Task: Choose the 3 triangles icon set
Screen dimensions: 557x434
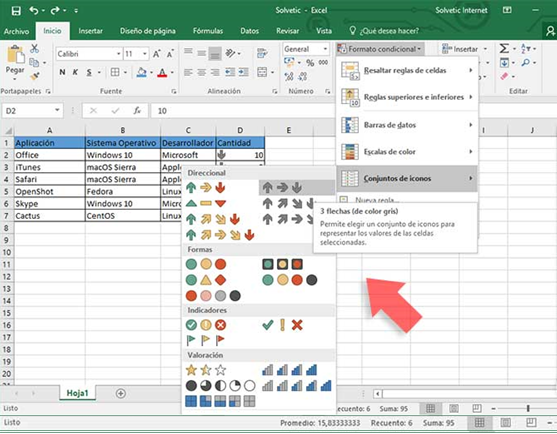Action: pyautogui.click(x=206, y=204)
